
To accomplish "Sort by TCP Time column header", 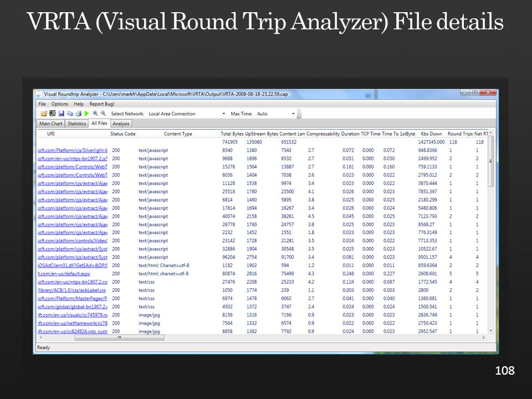I will click(371, 134).
